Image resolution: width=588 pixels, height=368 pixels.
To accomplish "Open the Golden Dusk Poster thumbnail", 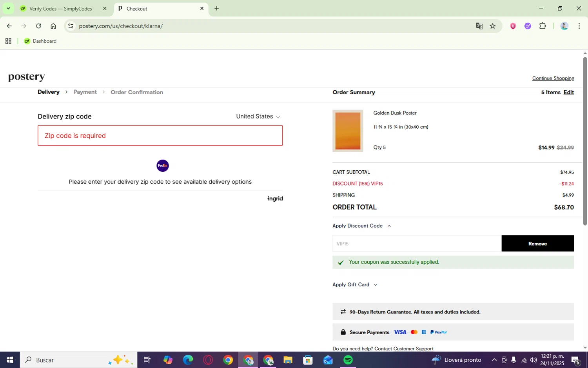I will point(348,131).
